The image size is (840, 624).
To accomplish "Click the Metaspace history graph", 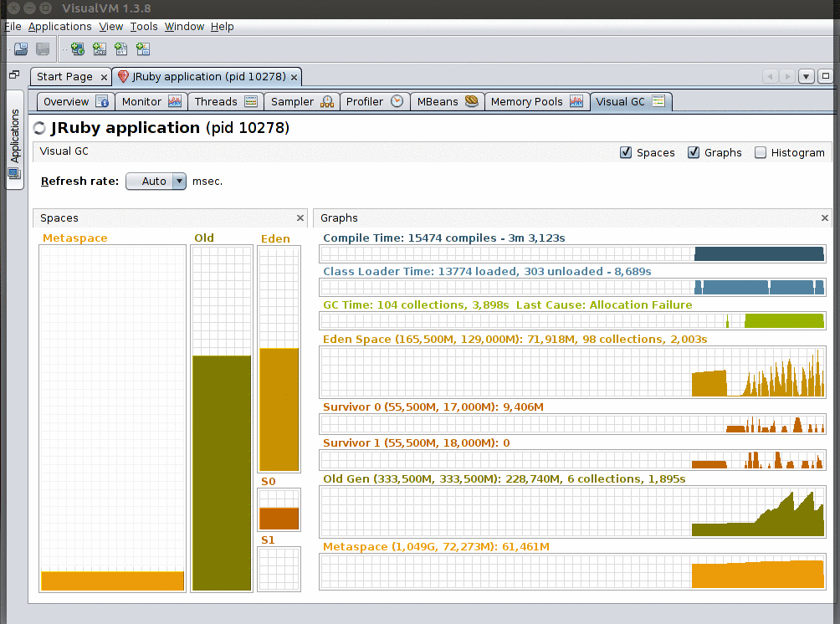I will 572,571.
